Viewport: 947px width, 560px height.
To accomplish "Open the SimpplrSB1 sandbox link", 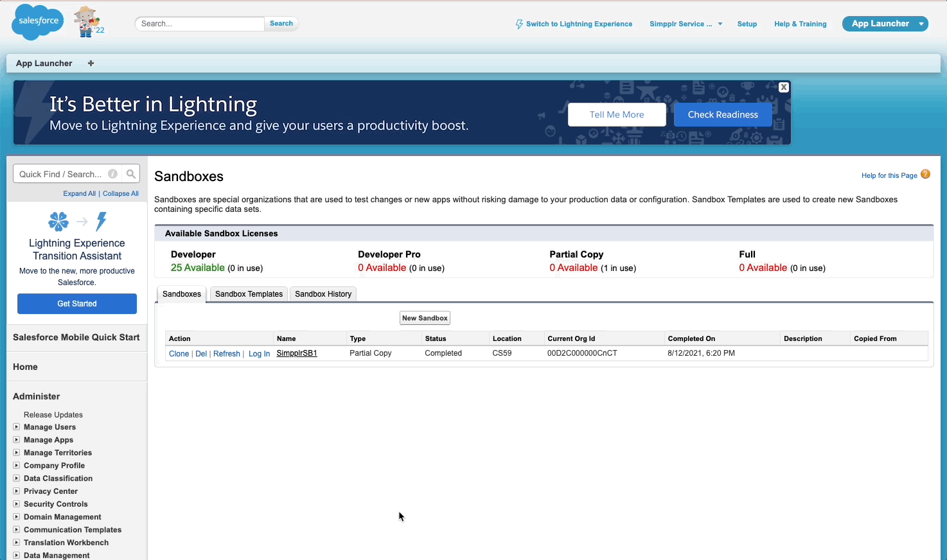I will (297, 353).
